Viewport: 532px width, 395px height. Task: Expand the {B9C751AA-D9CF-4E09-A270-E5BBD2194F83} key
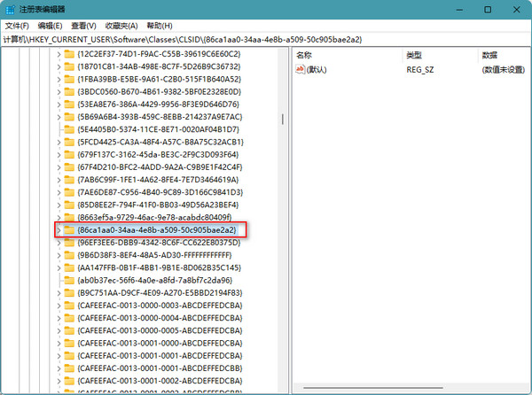(59, 293)
